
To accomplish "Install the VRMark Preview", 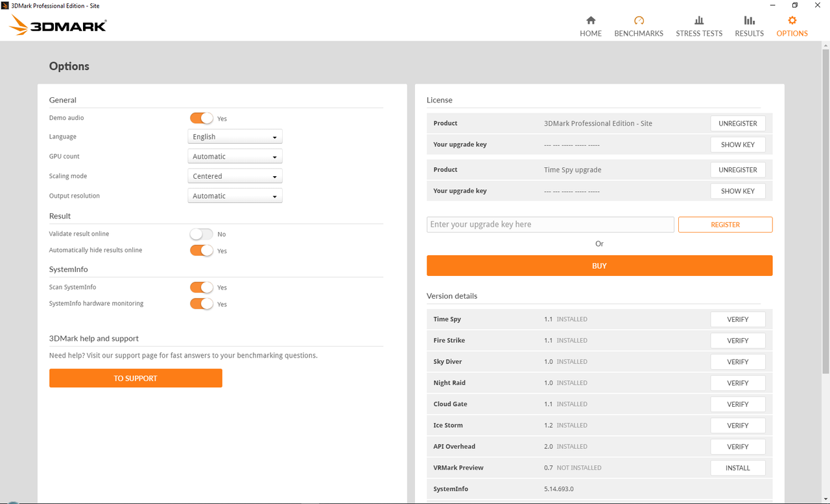I will (x=738, y=468).
